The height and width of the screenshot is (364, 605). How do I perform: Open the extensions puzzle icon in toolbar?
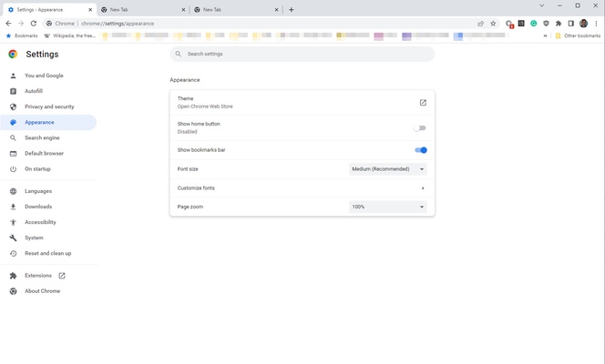pyautogui.click(x=559, y=24)
